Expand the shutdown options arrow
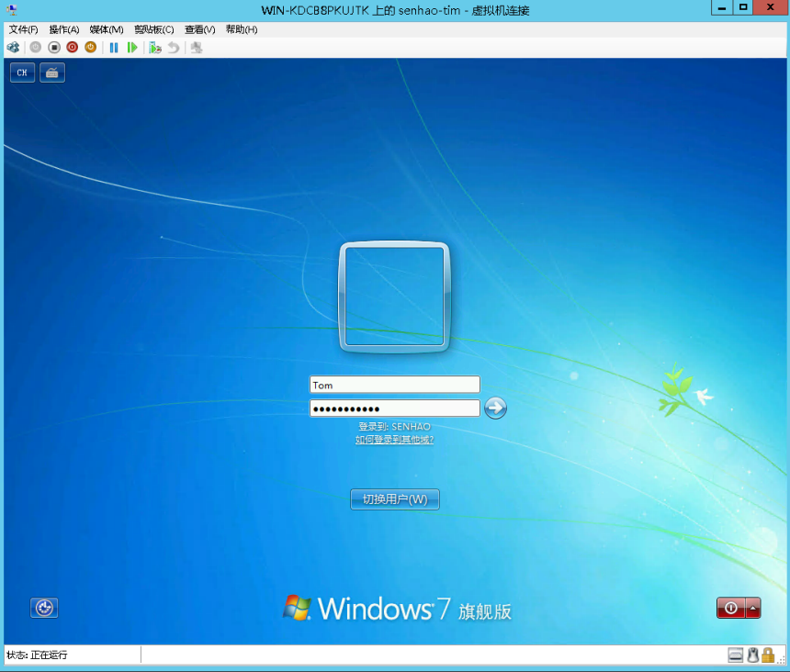This screenshot has height=672, width=790. click(x=753, y=608)
